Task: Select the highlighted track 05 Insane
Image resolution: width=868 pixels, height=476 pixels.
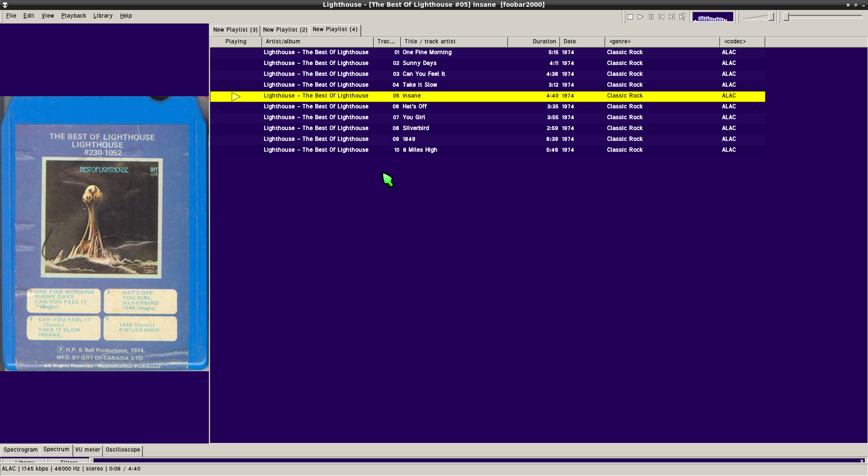Action: click(x=488, y=96)
